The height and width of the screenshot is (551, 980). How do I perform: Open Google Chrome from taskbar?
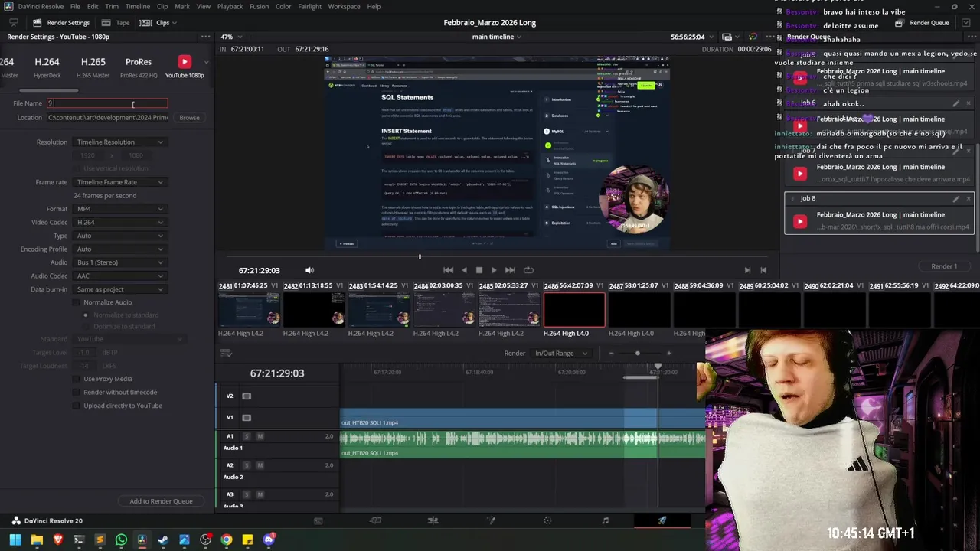pyautogui.click(x=227, y=540)
